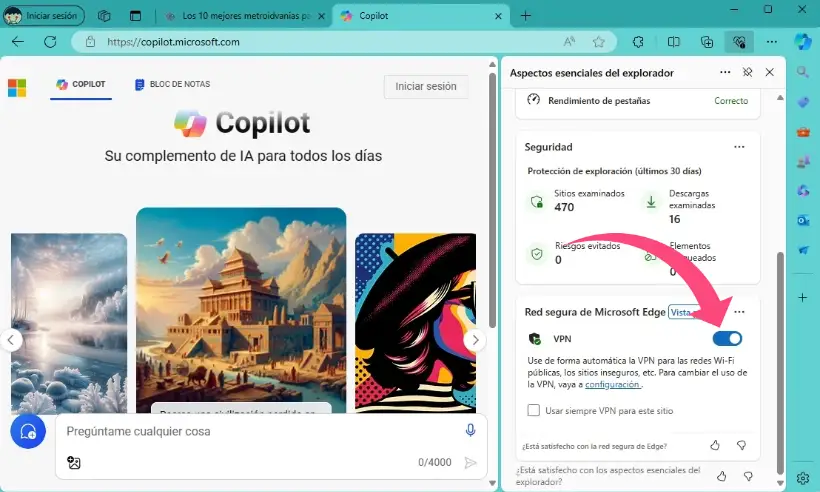Viewport: 820px width, 492px height.
Task: Click Descargas examinadas 16 stat
Action: coord(680,207)
